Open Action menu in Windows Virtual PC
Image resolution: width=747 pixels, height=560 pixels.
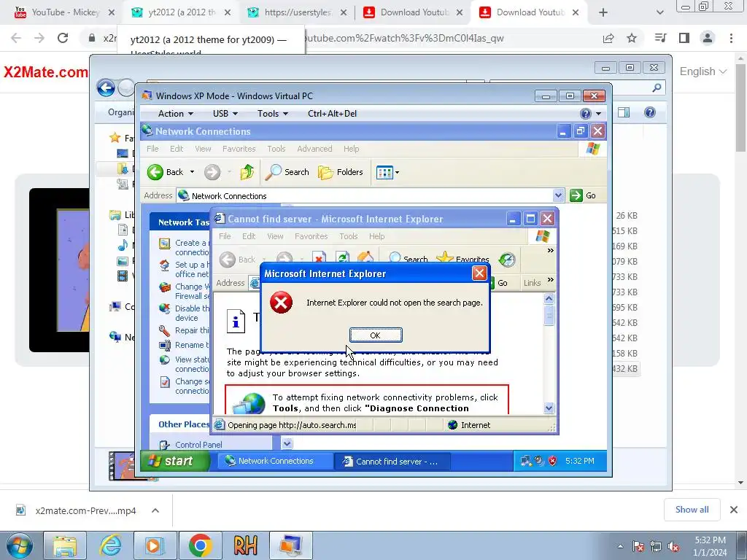(x=175, y=113)
